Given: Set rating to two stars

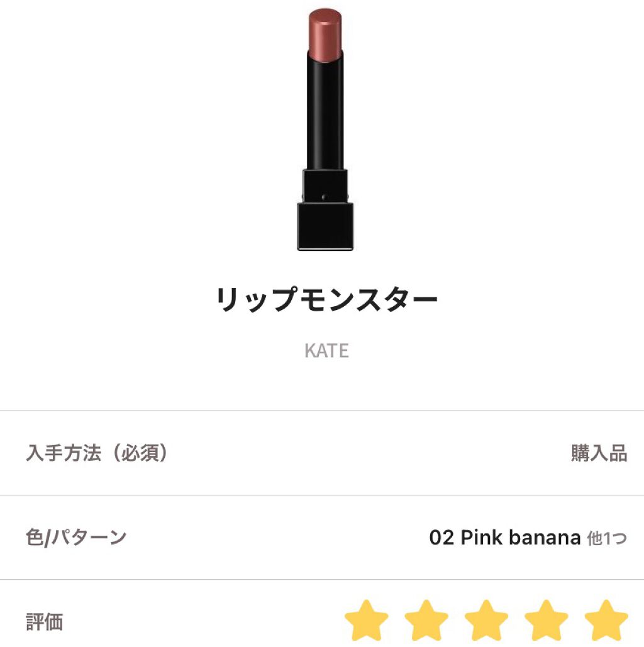Looking at the screenshot, I should 426,620.
